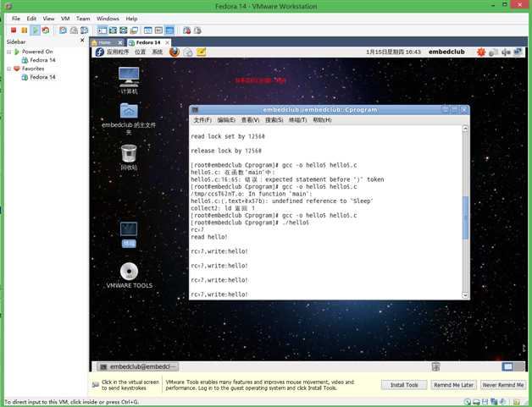Viewport: 532px width, 407px height.
Task: Collapse the Favorites tree node
Action: (x=9, y=69)
